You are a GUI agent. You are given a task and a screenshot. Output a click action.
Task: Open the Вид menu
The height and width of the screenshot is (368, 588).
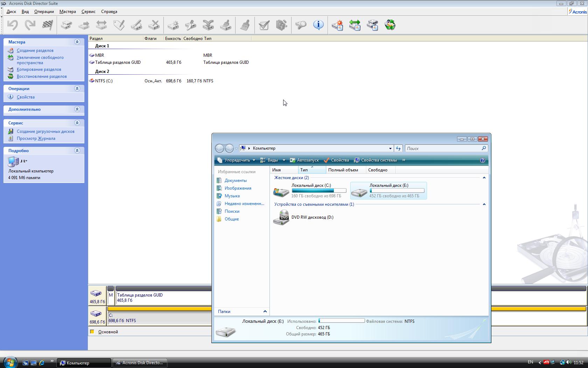[x=25, y=12]
